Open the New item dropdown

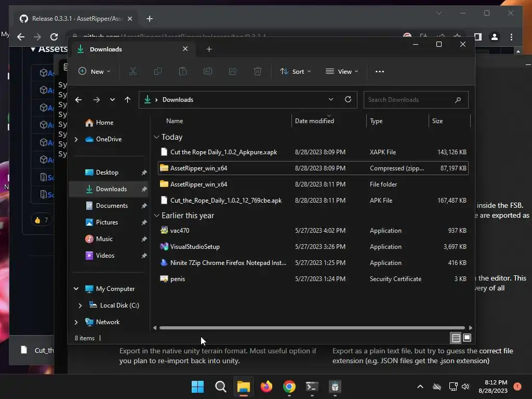[x=95, y=71]
